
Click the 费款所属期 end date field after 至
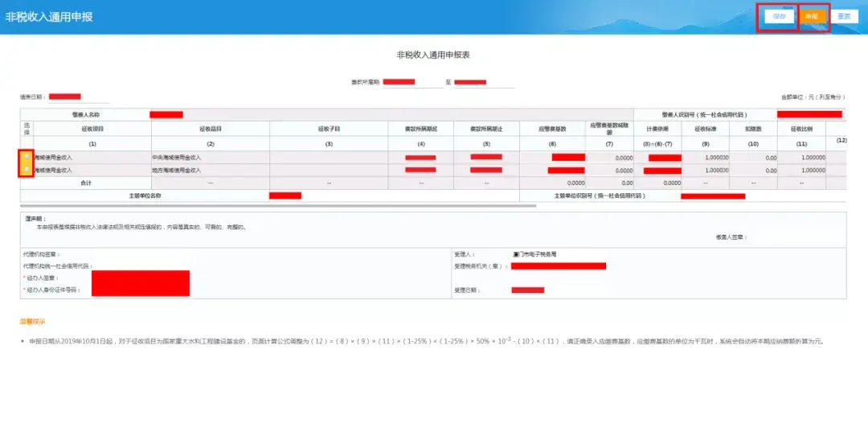pos(470,82)
